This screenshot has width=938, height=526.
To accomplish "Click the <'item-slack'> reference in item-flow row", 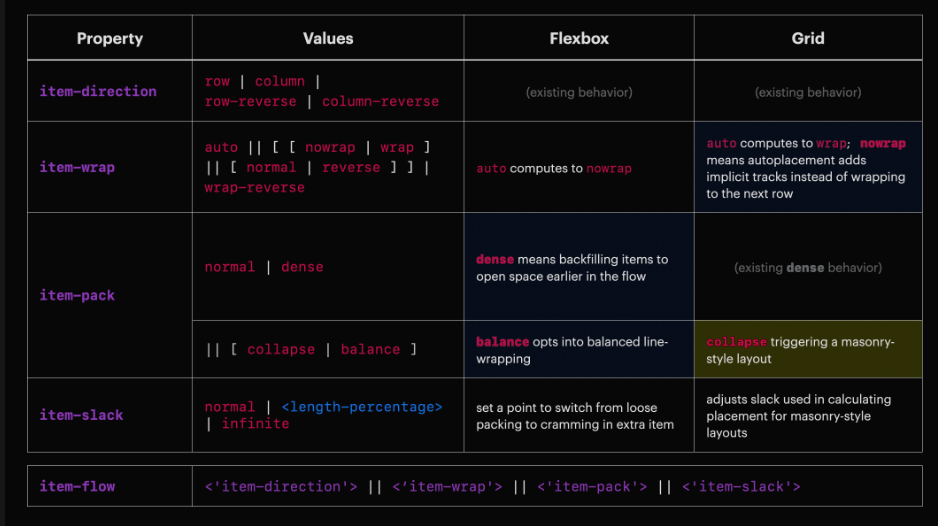I will pyautogui.click(x=741, y=486).
